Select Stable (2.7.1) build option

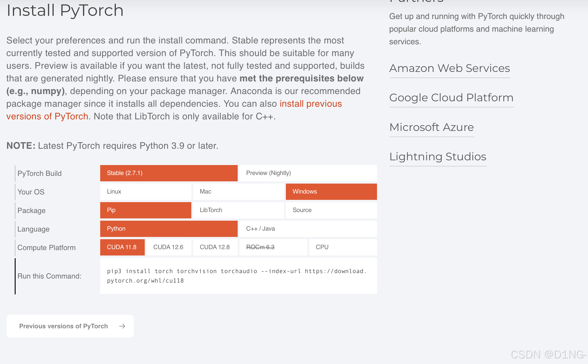[168, 173]
